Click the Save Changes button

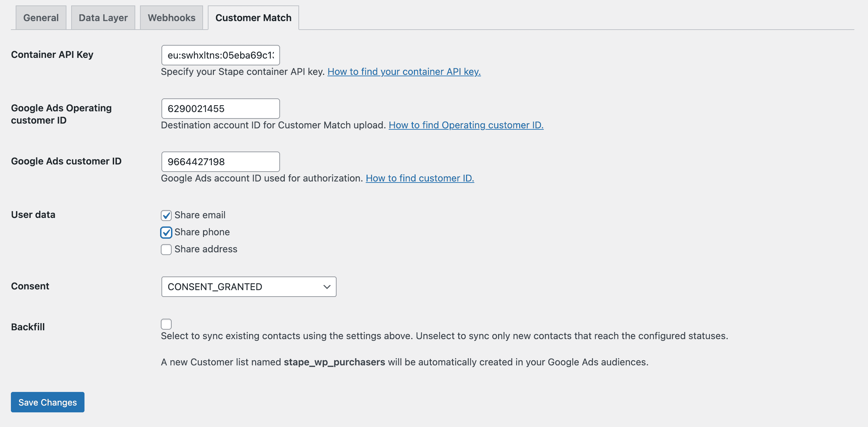(48, 402)
